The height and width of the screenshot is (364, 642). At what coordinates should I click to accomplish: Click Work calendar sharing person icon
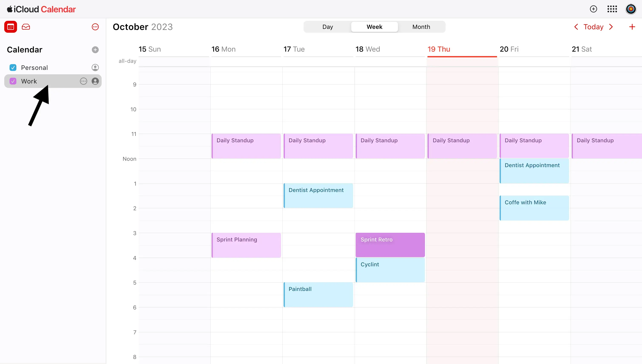click(x=95, y=81)
